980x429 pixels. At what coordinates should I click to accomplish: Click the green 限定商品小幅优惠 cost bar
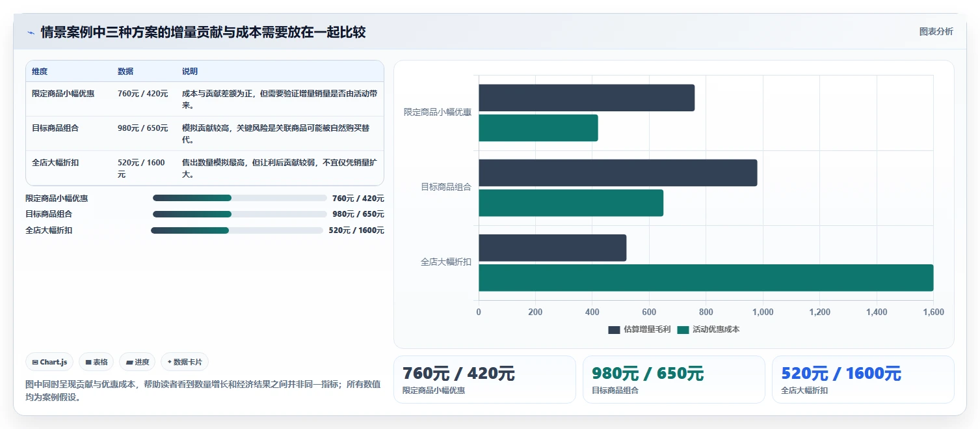click(538, 128)
